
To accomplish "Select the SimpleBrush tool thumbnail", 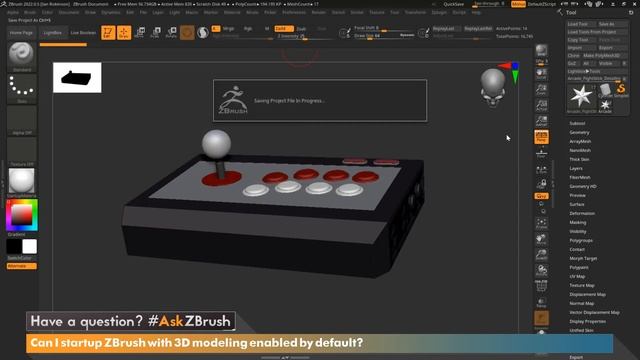I will point(621,90).
